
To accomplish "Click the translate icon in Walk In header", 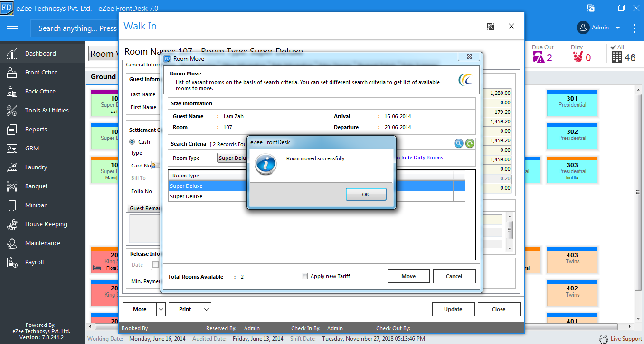I will tap(491, 27).
